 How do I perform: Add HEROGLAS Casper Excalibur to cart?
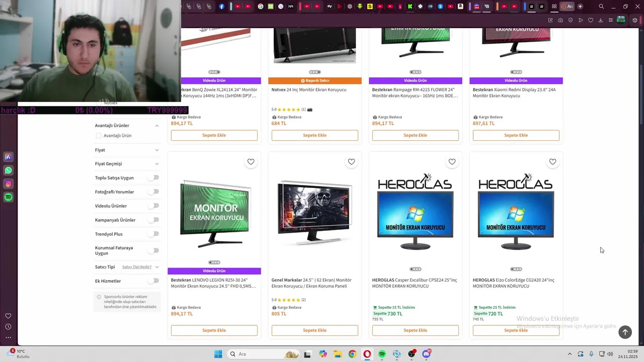(415, 330)
